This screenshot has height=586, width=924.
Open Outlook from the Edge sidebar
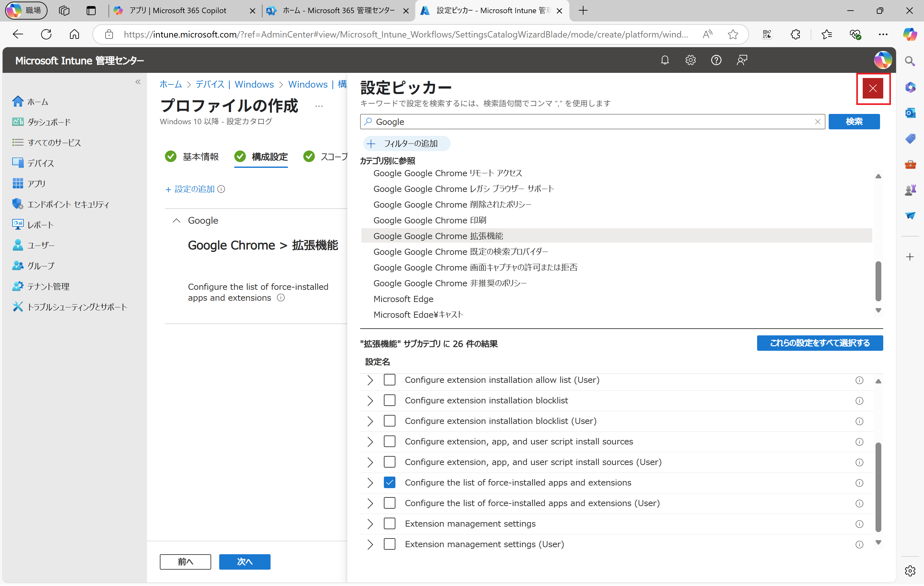910,113
